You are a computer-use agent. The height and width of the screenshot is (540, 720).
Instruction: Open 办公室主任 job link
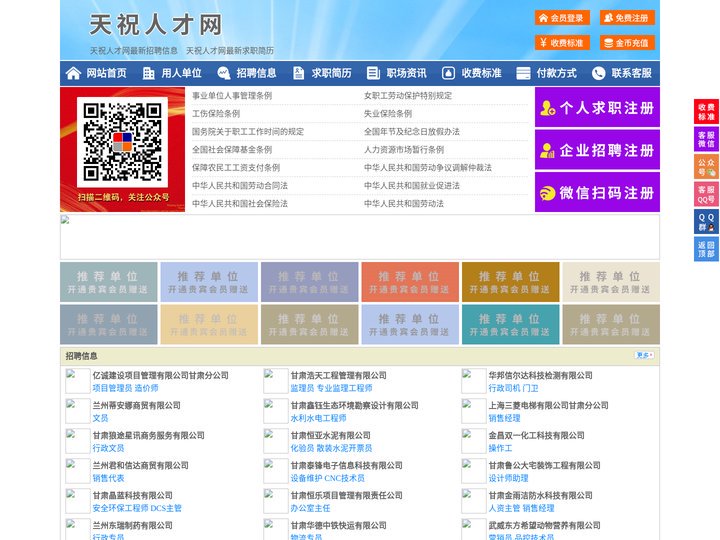pyautogui.click(x=310, y=508)
